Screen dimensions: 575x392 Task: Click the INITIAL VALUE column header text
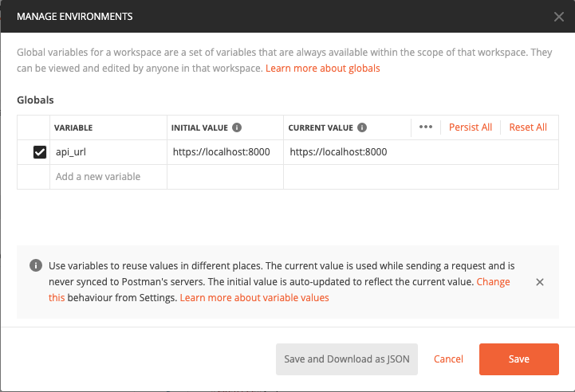click(199, 127)
